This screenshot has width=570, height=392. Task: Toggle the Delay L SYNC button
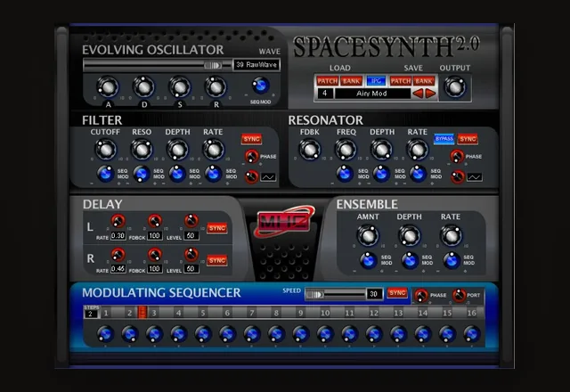click(217, 228)
